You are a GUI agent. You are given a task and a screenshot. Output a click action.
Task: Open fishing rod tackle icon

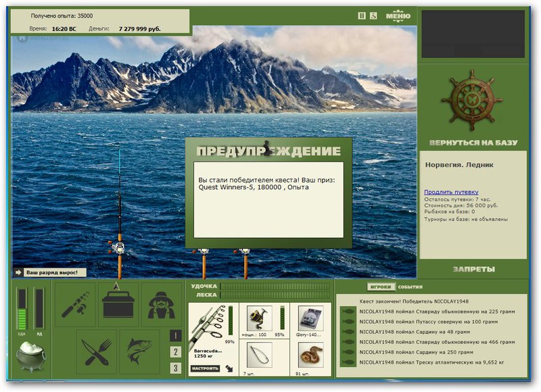75,304
